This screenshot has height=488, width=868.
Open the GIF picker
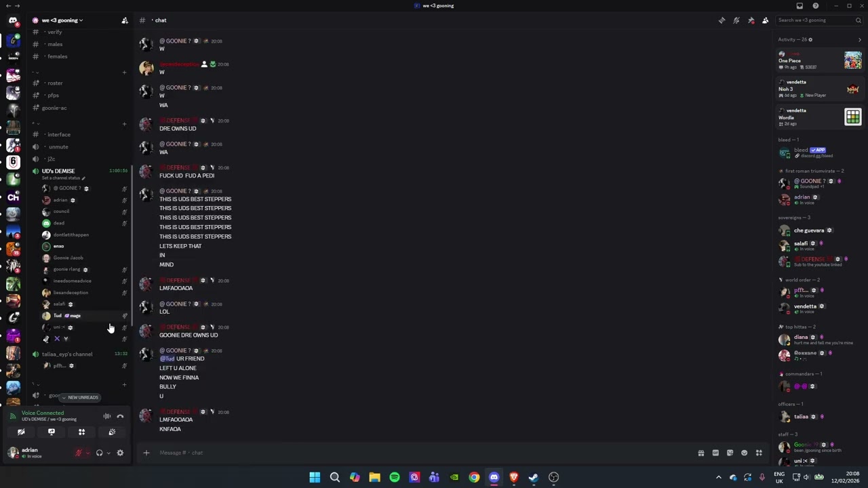tap(715, 453)
